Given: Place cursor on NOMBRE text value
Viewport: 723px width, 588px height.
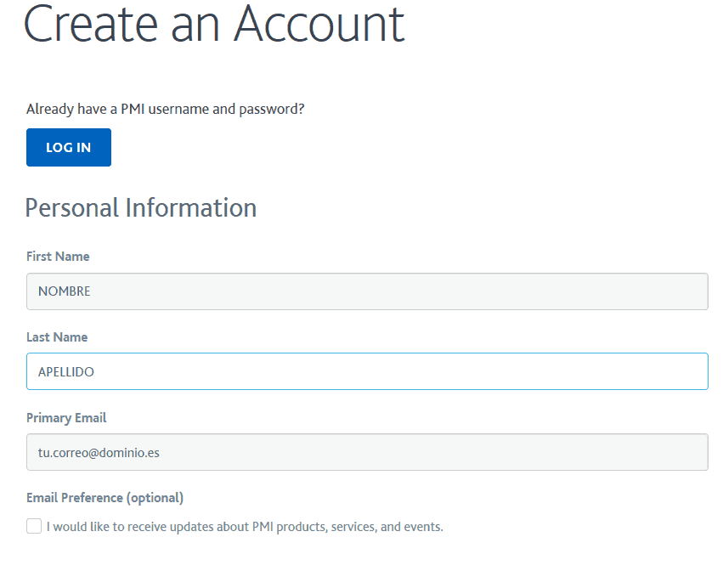Looking at the screenshot, I should 65,291.
